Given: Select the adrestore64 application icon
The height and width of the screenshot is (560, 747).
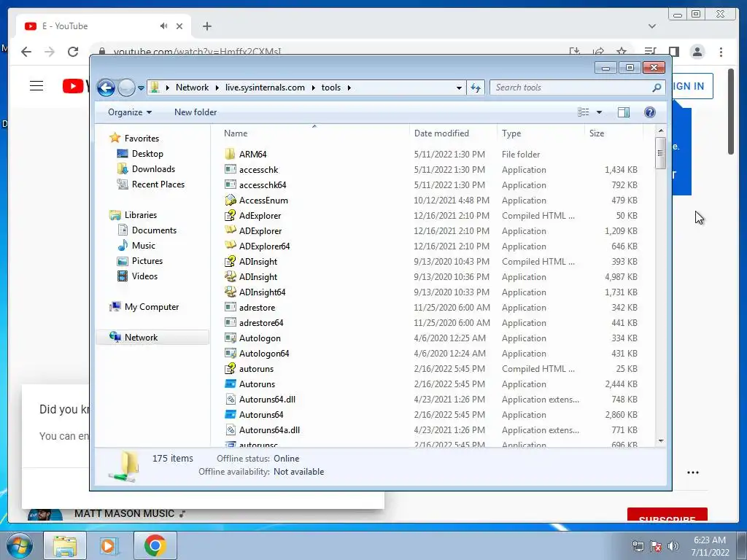Looking at the screenshot, I should [x=230, y=322].
